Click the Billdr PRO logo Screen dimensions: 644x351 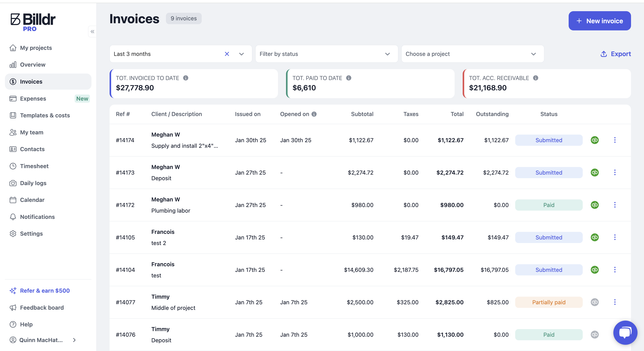(33, 22)
